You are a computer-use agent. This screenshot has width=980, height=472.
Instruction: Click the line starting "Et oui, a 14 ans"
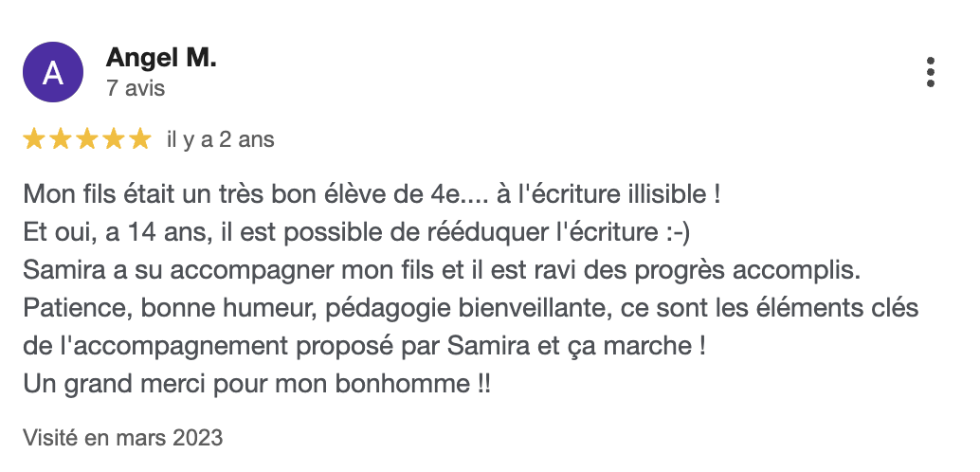pos(360,233)
